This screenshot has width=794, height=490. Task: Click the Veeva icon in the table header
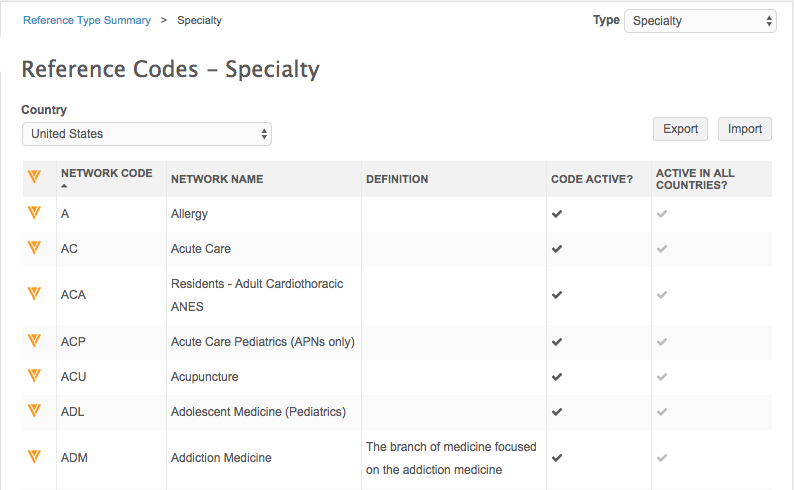pyautogui.click(x=34, y=177)
